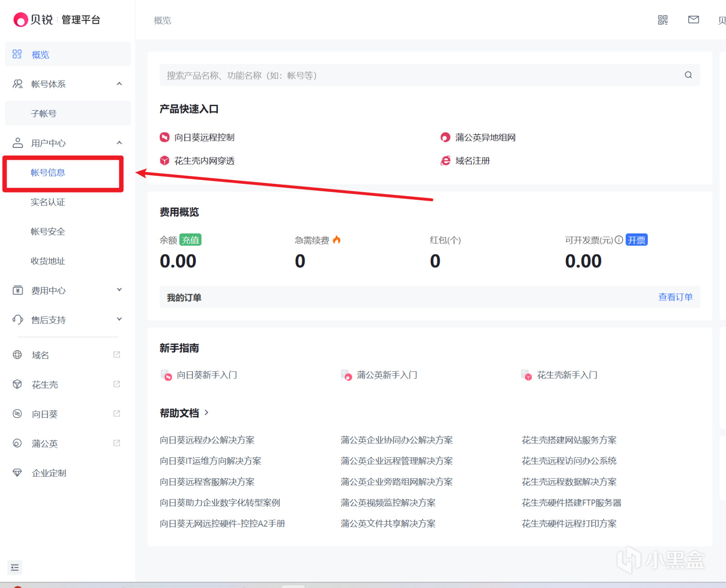Click the 蒲公英异地组网 product icon
Viewport: 726px width, 588px height.
[x=445, y=137]
